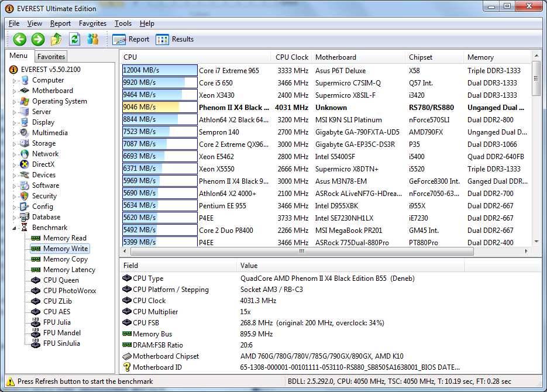Viewport: 547px width, 392px height.
Task: Open the Favorites menu
Action: pos(92,23)
